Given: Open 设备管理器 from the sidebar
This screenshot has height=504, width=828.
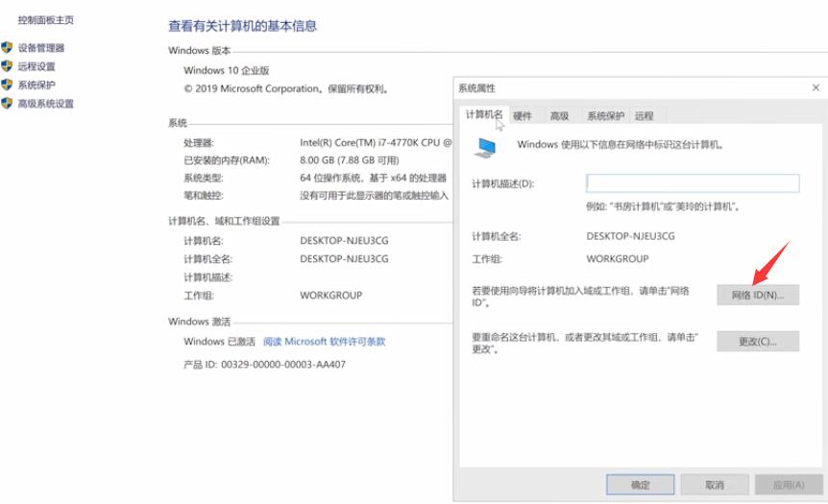Looking at the screenshot, I should (x=41, y=48).
